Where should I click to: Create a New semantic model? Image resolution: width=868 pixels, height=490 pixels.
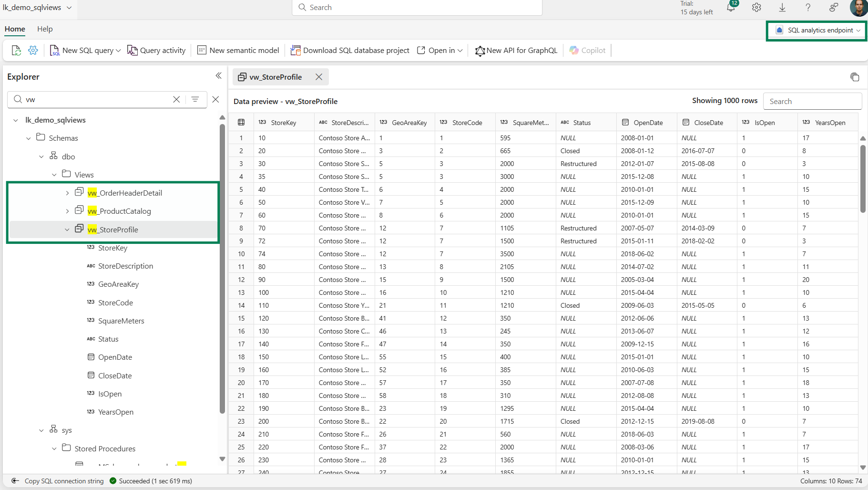click(238, 50)
